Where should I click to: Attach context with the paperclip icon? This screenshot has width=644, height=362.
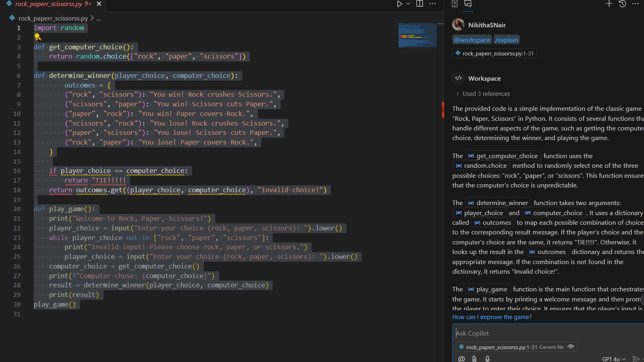click(x=474, y=359)
